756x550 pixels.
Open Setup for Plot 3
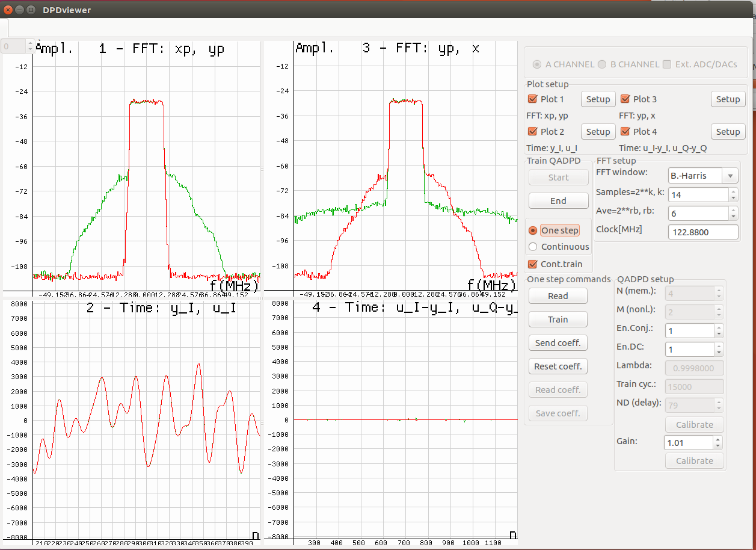(x=727, y=99)
